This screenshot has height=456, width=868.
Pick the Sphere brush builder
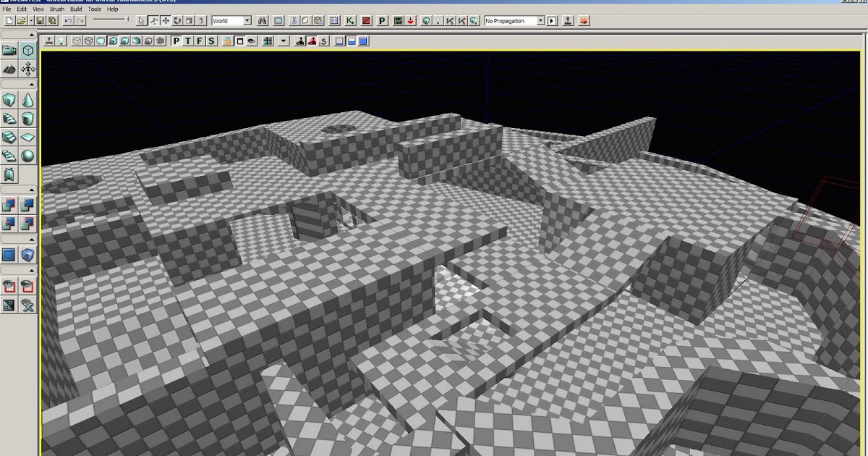(27, 156)
